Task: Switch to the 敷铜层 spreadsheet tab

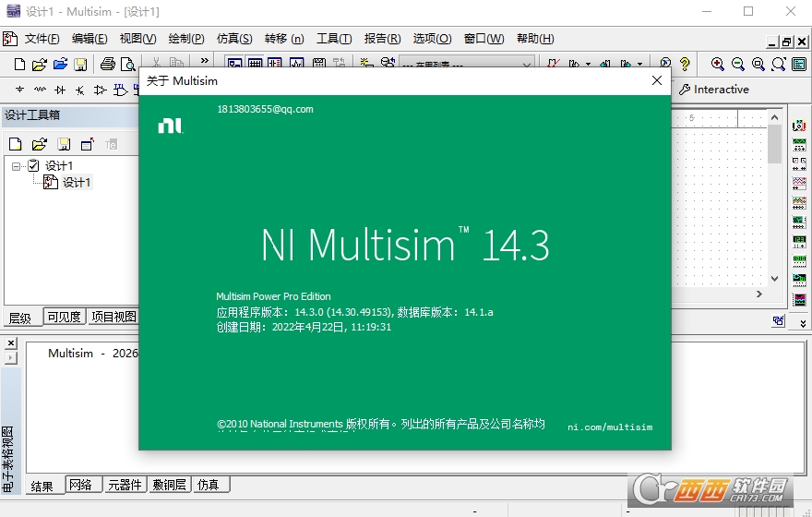Action: pos(170,485)
